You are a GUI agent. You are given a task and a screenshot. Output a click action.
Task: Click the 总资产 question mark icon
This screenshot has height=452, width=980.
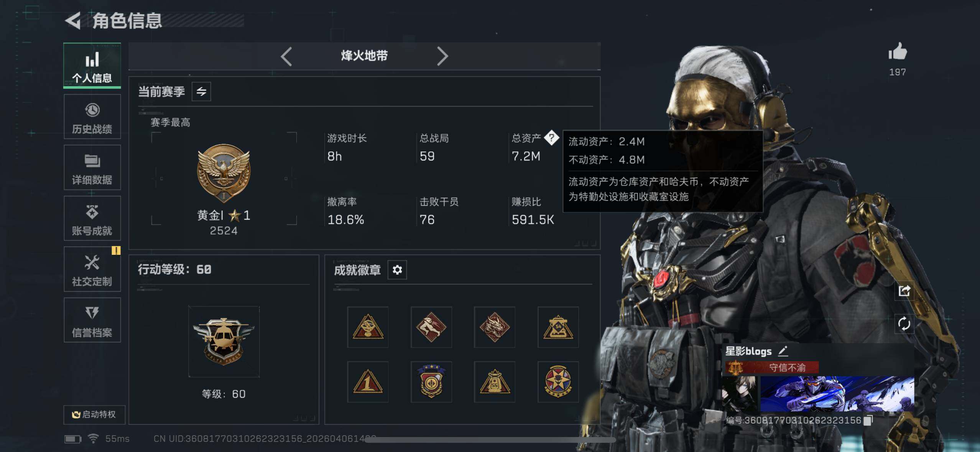click(551, 138)
